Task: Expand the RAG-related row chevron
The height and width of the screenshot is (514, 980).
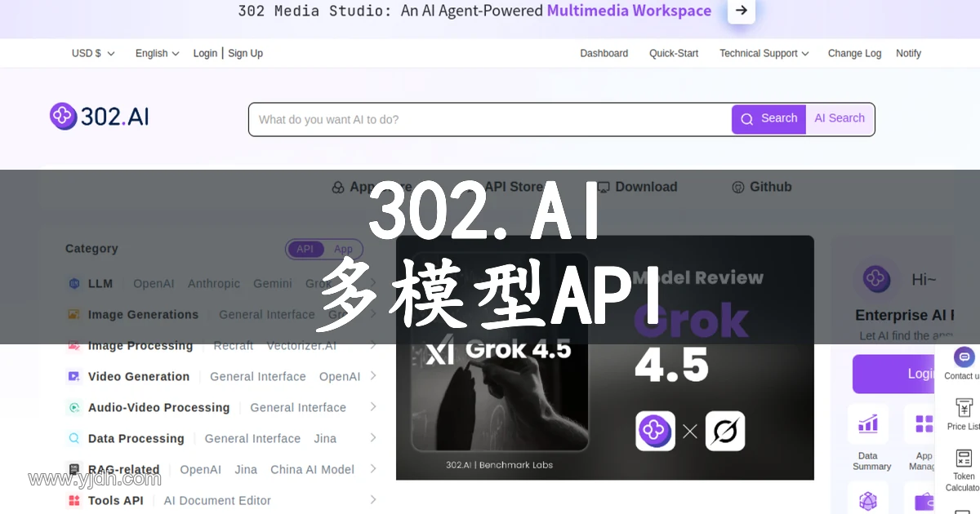Action: point(372,469)
